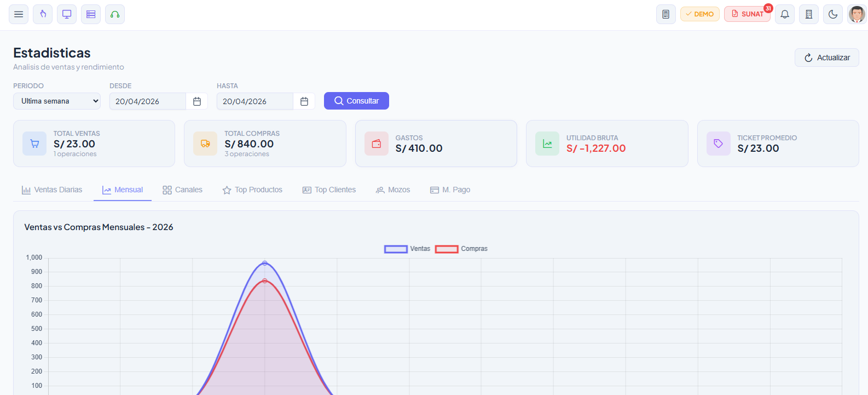Click the Actualizar refresh button
The width and height of the screenshot is (868, 395).
(827, 58)
